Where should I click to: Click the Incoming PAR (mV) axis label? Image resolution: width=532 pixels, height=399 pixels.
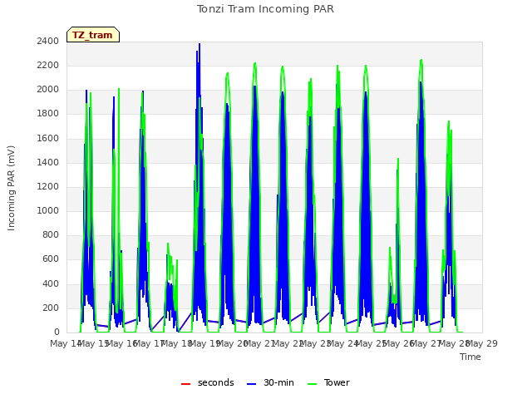point(11,189)
